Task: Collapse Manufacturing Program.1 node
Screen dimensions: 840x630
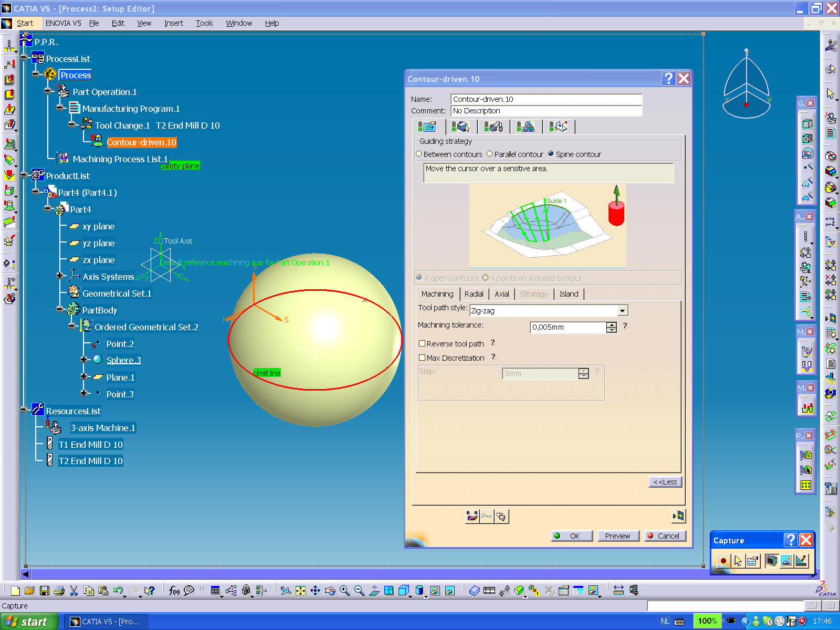Action: [x=60, y=109]
